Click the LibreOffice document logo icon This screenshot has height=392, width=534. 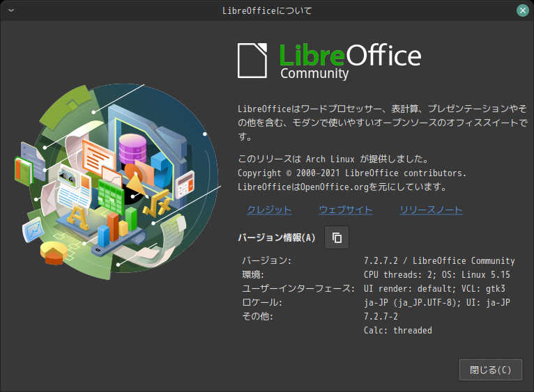point(252,61)
